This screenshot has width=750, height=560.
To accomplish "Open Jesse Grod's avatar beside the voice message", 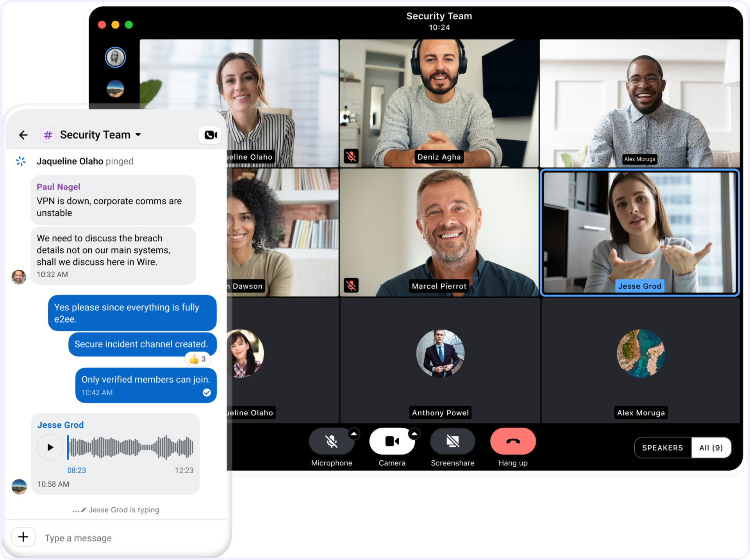I will click(x=19, y=487).
